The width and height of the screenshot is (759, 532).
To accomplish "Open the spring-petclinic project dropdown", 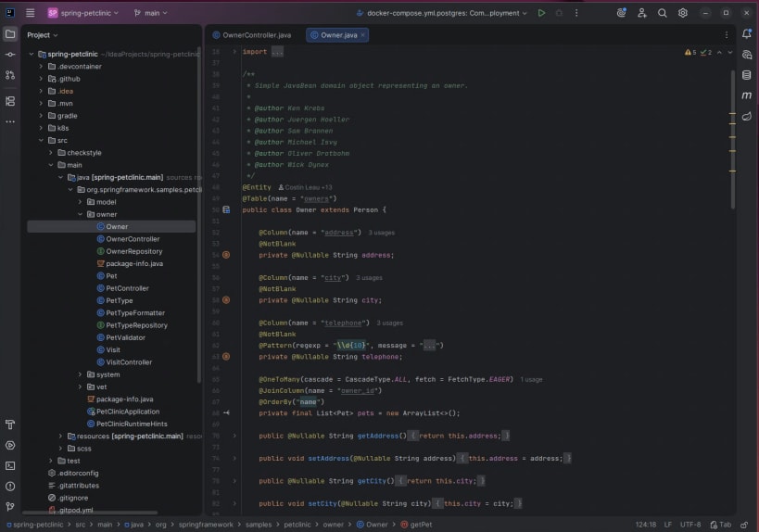I will click(x=83, y=13).
